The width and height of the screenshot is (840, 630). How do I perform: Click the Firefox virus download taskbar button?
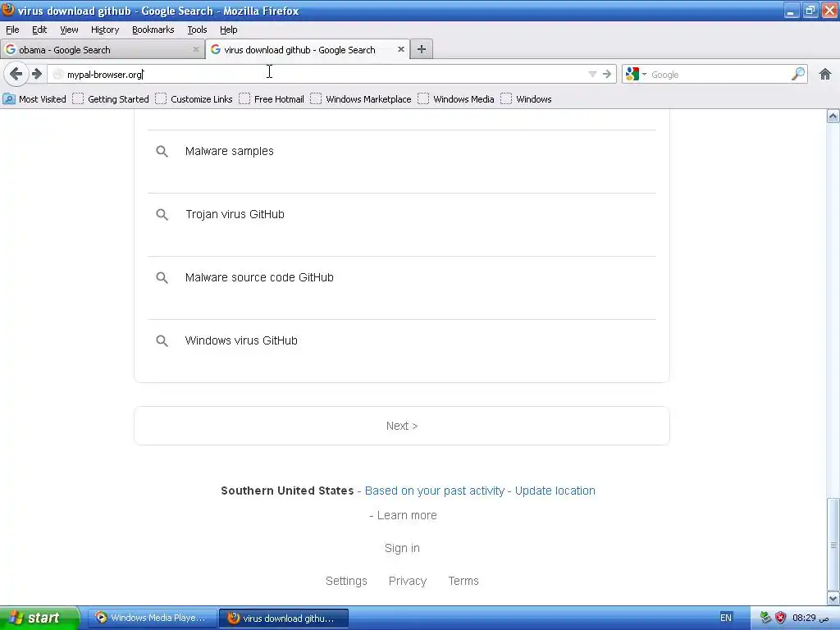pyautogui.click(x=284, y=618)
